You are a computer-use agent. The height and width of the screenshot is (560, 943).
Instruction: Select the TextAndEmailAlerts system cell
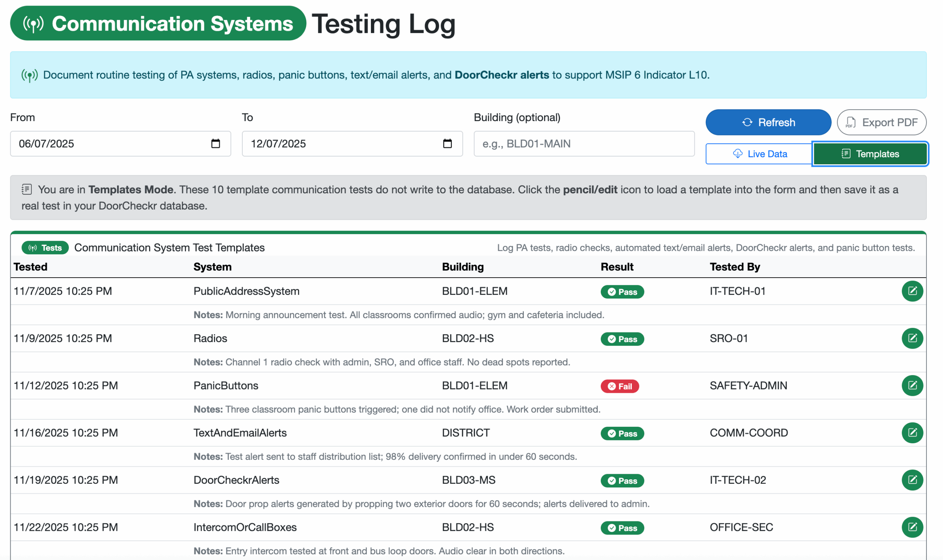[x=240, y=433]
